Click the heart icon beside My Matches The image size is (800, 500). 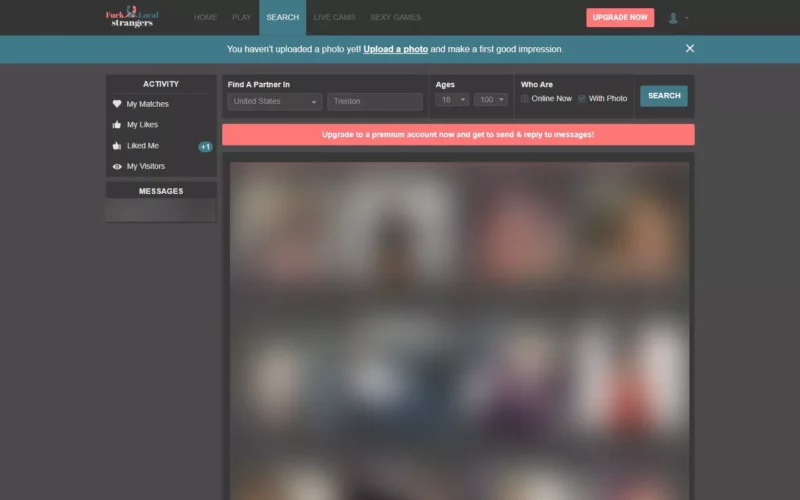pyautogui.click(x=117, y=104)
